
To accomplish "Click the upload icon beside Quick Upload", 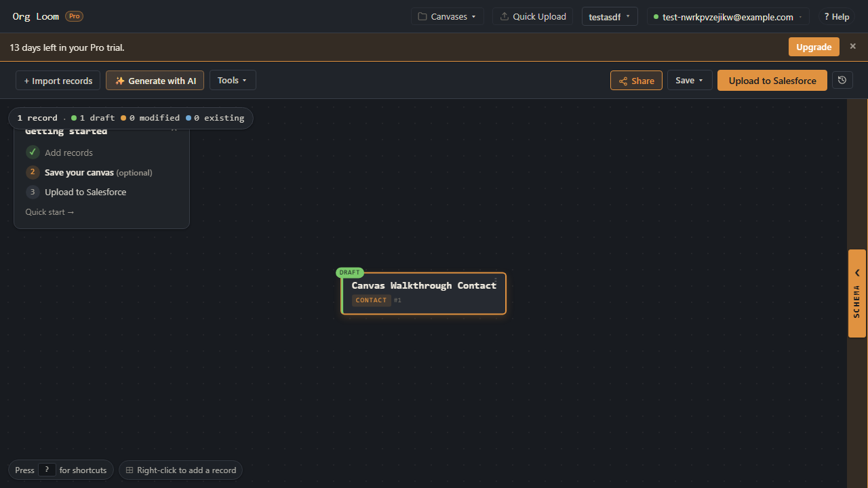I will 504,16.
